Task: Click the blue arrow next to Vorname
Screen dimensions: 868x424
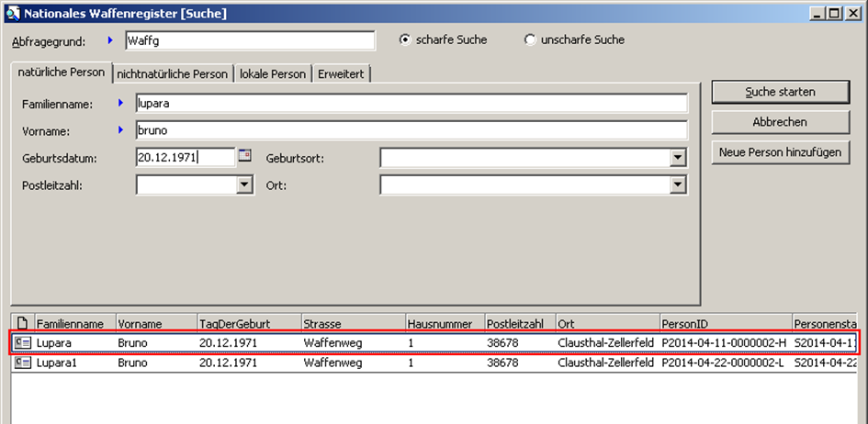Action: tap(120, 130)
